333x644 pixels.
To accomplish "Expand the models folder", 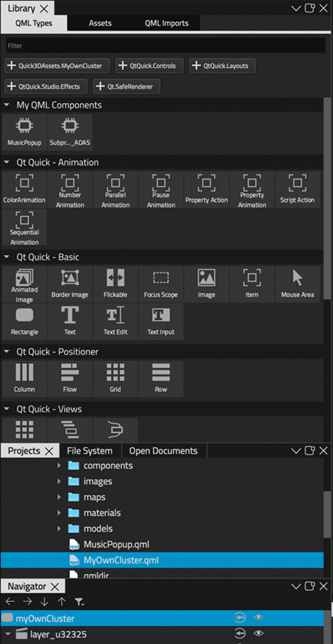I will pyautogui.click(x=59, y=529).
